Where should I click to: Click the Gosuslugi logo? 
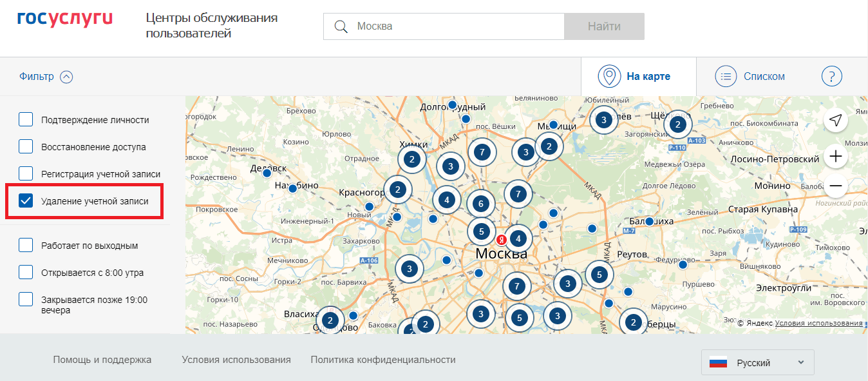(x=64, y=17)
